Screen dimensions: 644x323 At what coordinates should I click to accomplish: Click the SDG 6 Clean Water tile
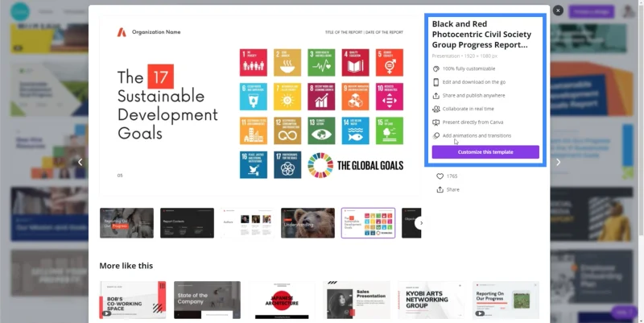254,97
